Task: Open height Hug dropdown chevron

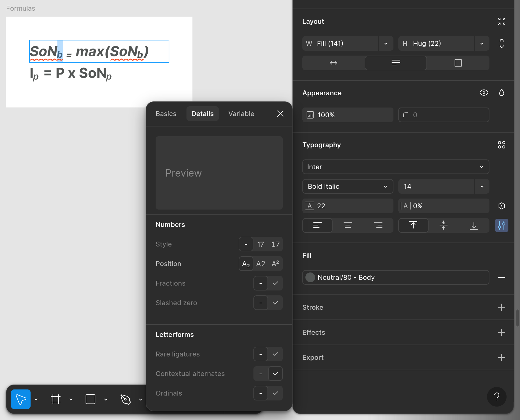Action: point(482,43)
